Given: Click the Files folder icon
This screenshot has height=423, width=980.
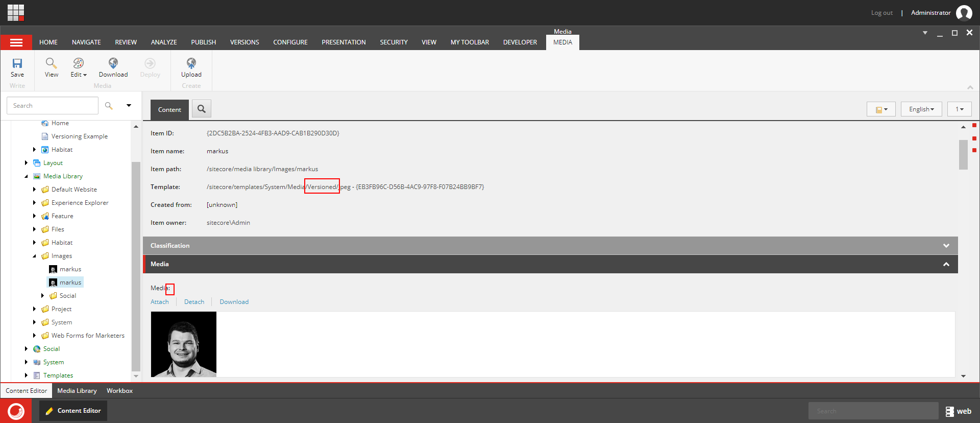Looking at the screenshot, I should (x=45, y=229).
